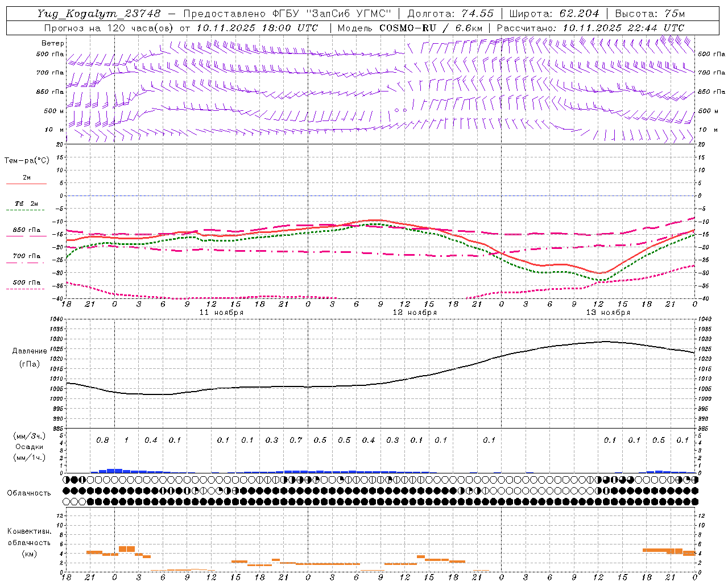The width and height of the screenshot is (728, 582).
Task: Click the station title Yug_Kogalym_23748
Action: pos(99,14)
